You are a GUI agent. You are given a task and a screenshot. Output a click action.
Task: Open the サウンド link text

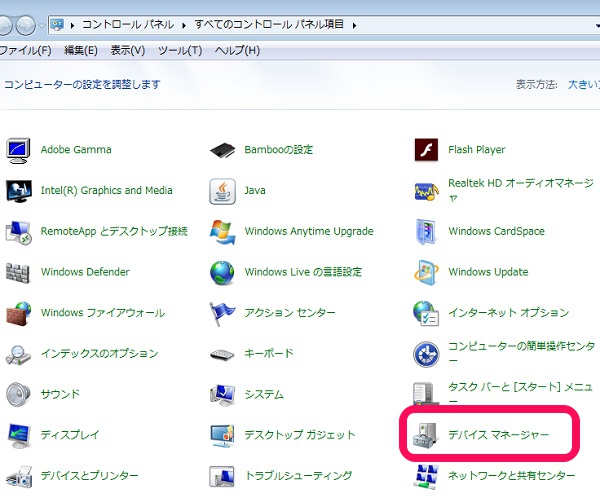point(60,394)
